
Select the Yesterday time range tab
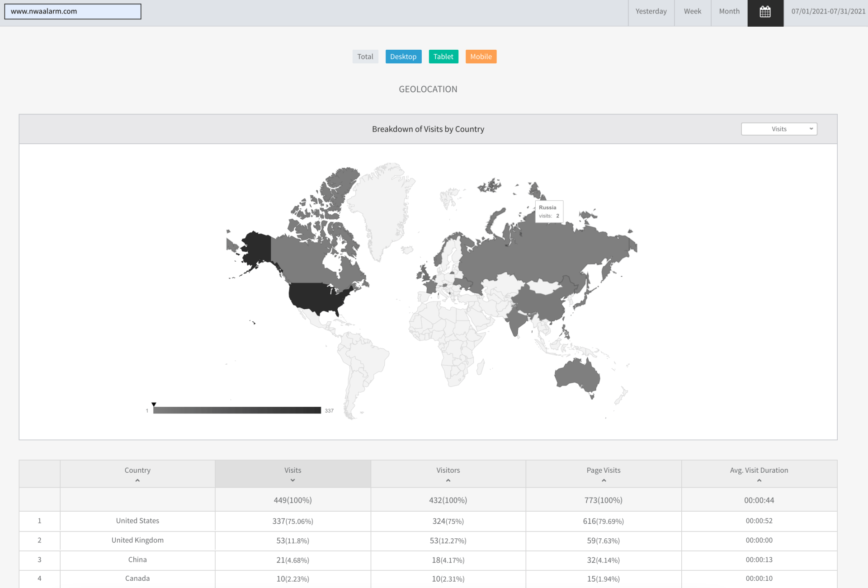(651, 11)
